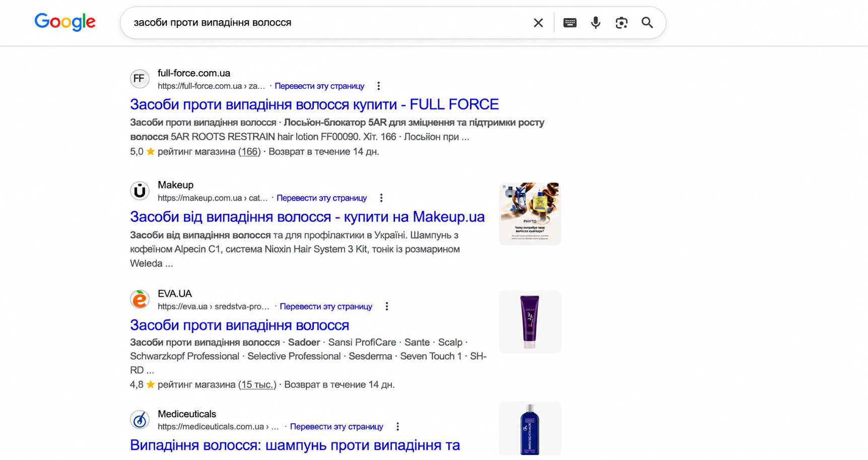Screen dimensions: 868x460
Task: Click the star beside the 5,0 rating
Action: [x=150, y=152]
